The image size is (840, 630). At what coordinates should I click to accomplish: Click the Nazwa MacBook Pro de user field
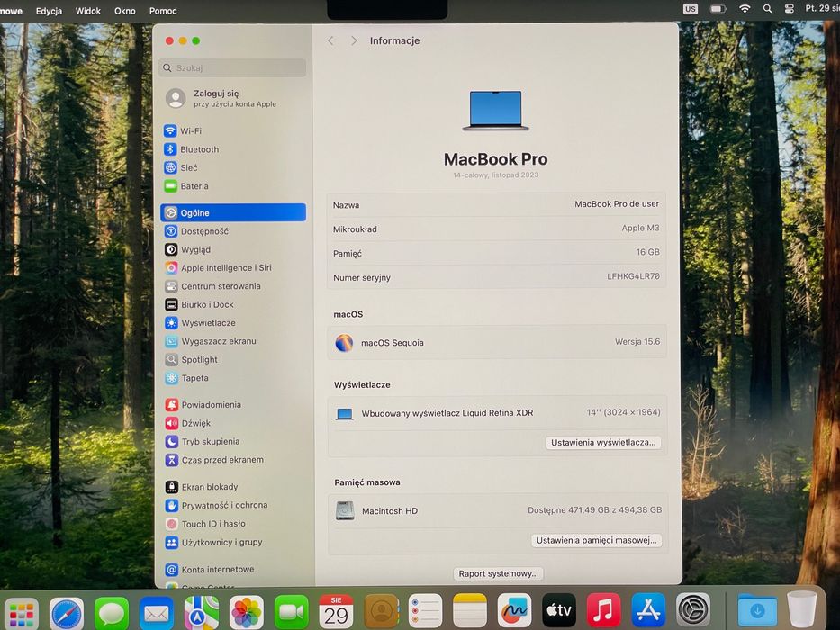(x=497, y=204)
